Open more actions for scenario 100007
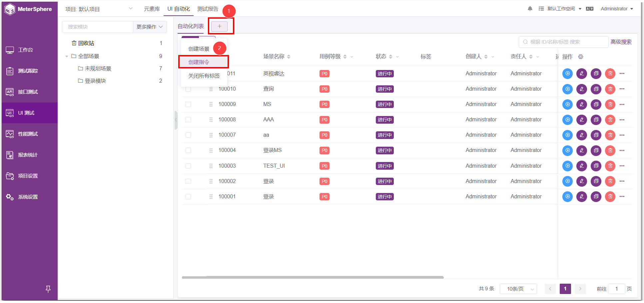This screenshot has width=644, height=303. [x=622, y=135]
